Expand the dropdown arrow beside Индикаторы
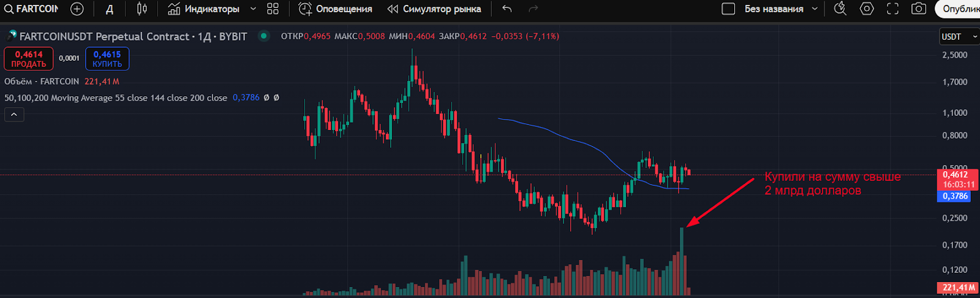This screenshot has height=298, width=980. [253, 9]
